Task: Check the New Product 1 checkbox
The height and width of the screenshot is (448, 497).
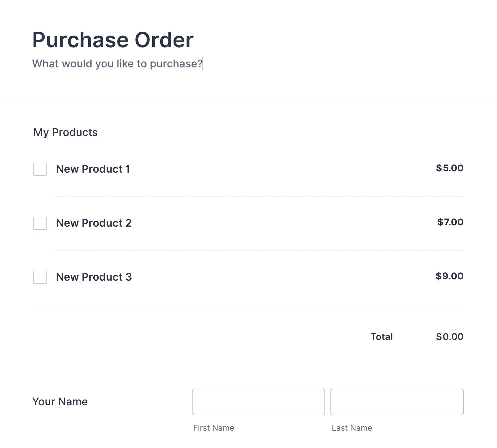Action: [x=40, y=169]
